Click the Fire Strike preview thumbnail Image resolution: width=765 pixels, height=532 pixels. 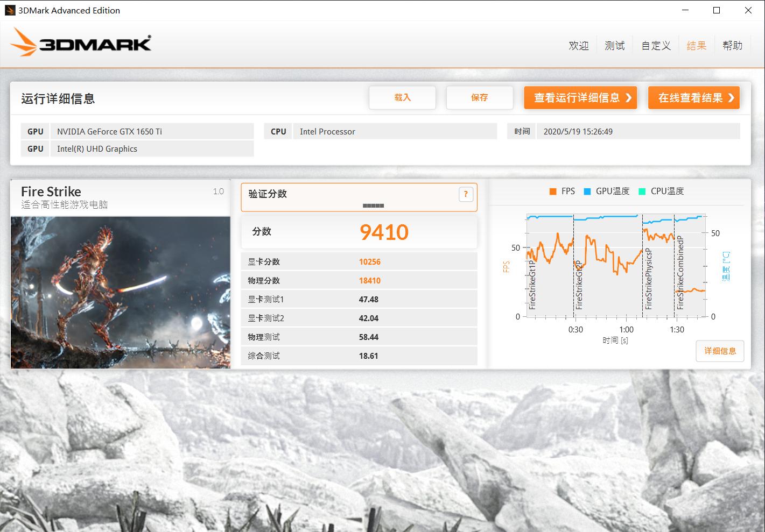coord(121,293)
